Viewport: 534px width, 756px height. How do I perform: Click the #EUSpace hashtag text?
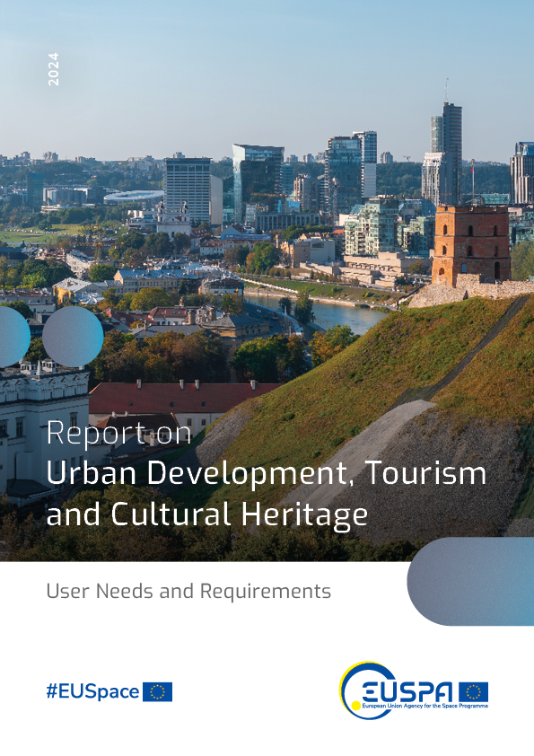click(92, 692)
